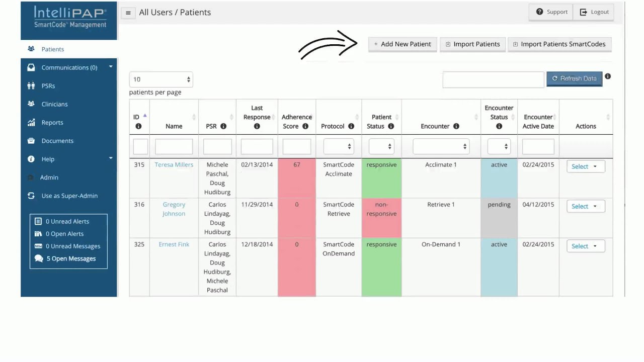
Task: Click the Adherence Score info icon
Action: (305, 126)
